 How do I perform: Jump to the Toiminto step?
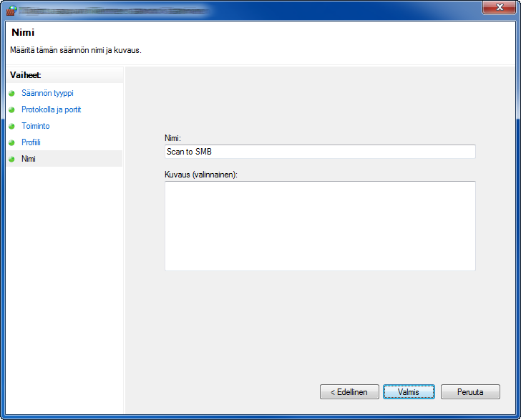tap(36, 126)
